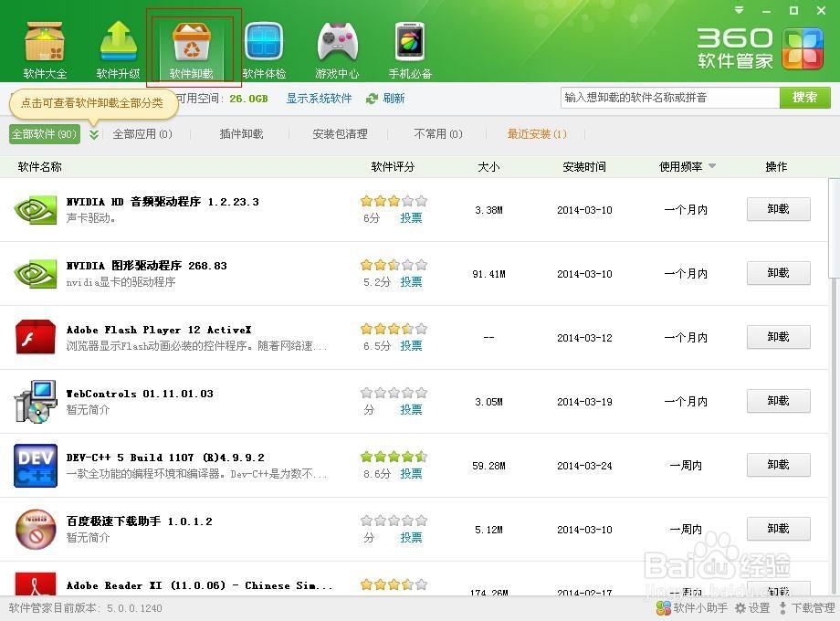Click the star rating of WebControls
This screenshot has height=621, width=840.
[394, 393]
